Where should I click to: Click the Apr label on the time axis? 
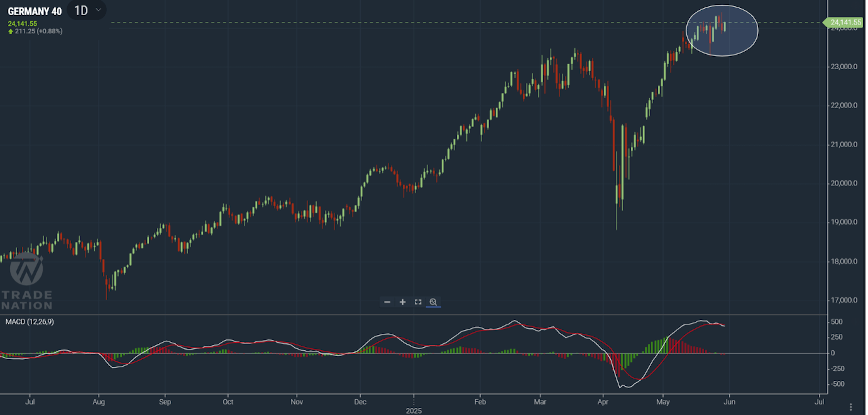tap(603, 402)
